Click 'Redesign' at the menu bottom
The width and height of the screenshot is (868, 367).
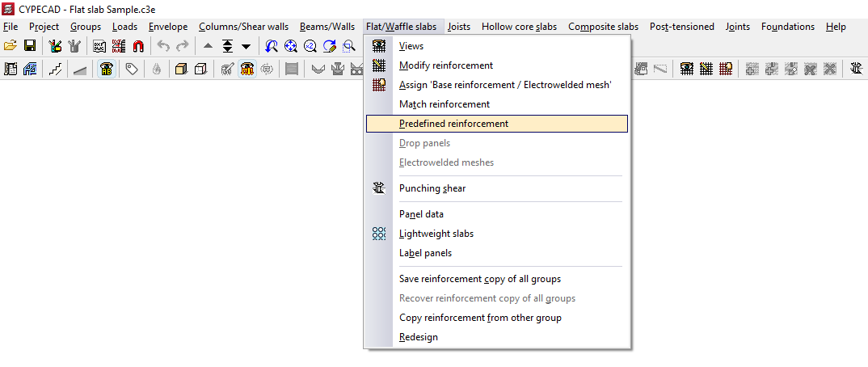418,337
